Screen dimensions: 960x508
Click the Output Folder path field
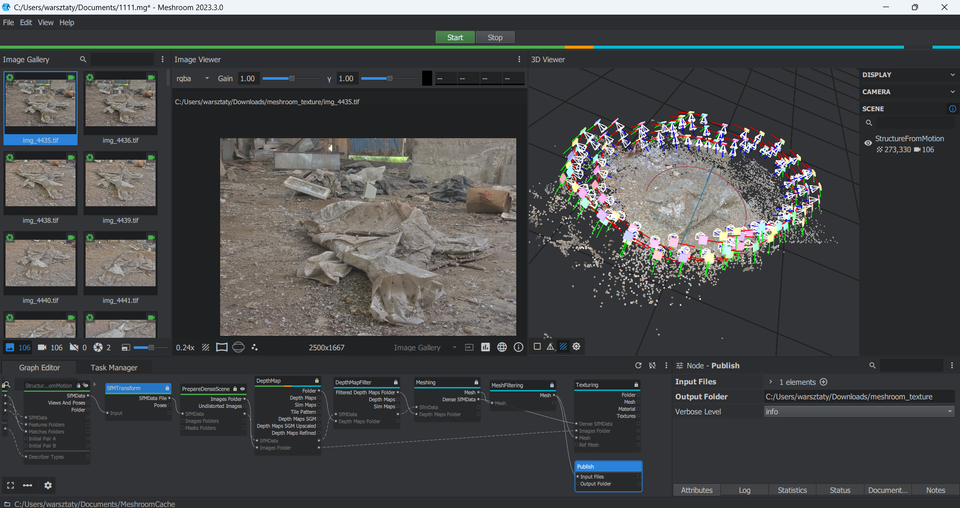point(858,397)
